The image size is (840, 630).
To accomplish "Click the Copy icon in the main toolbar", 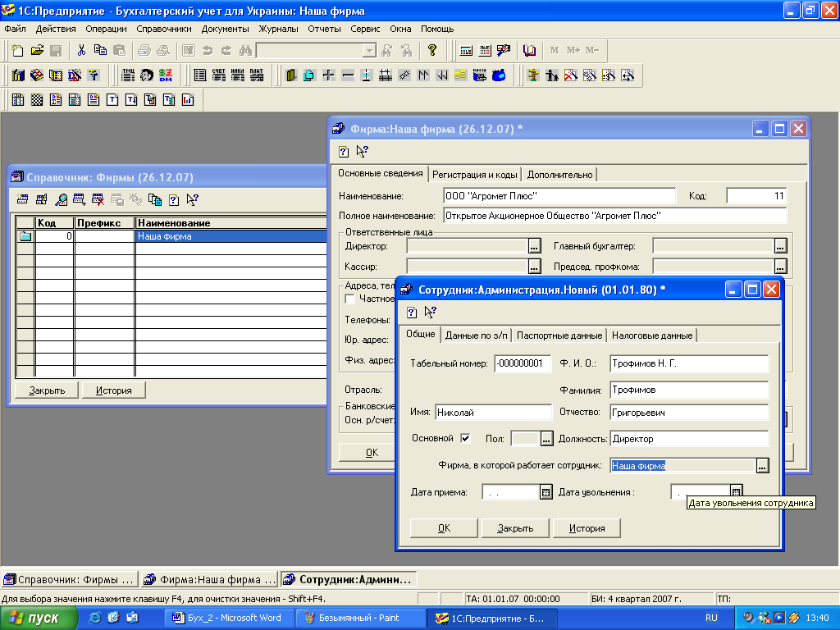I will point(100,50).
